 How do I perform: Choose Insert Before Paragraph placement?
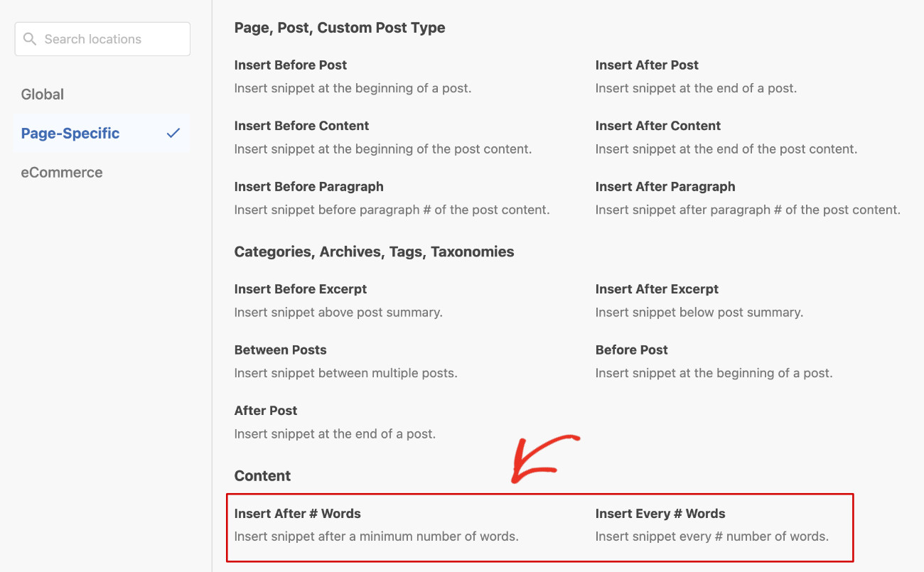pos(308,186)
